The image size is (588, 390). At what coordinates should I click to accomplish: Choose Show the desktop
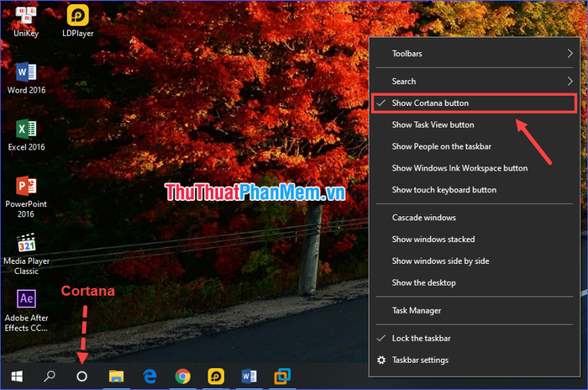[x=474, y=283]
